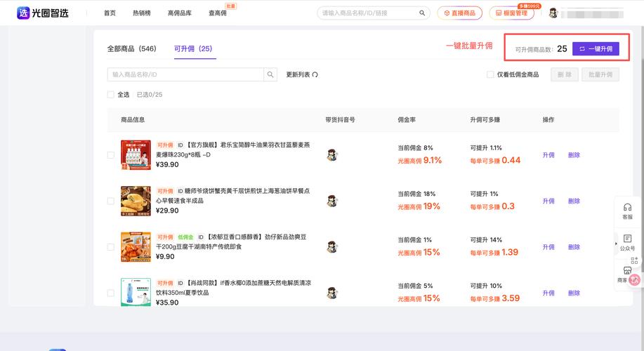This screenshot has width=644, height=351.
Task: Open if香水椰 drink product thumbnail
Action: click(136, 292)
